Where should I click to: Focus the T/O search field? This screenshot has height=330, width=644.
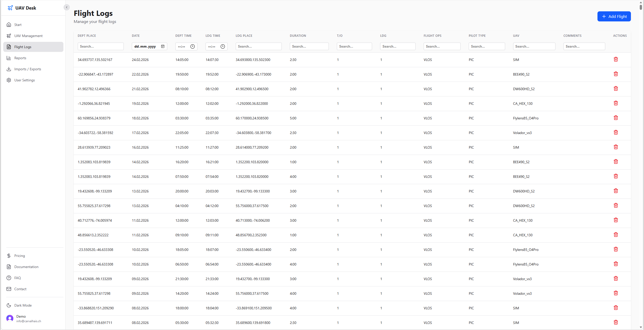tap(354, 46)
